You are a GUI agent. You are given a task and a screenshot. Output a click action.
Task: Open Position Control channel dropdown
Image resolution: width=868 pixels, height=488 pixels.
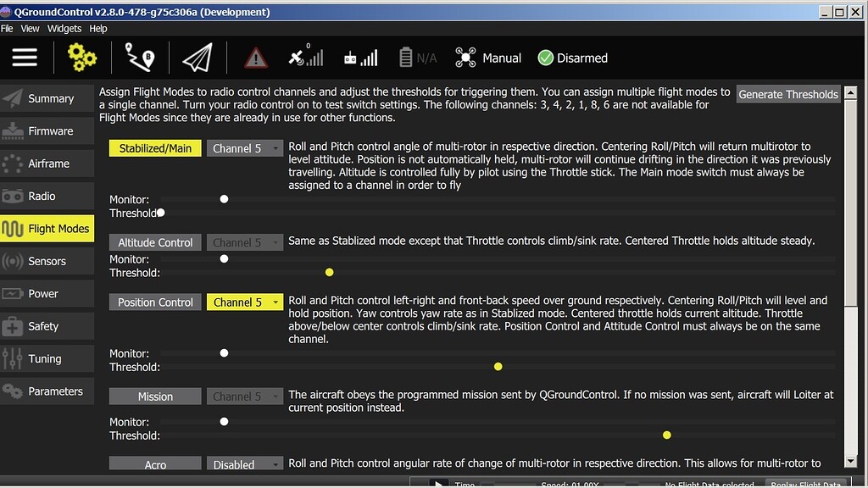245,302
